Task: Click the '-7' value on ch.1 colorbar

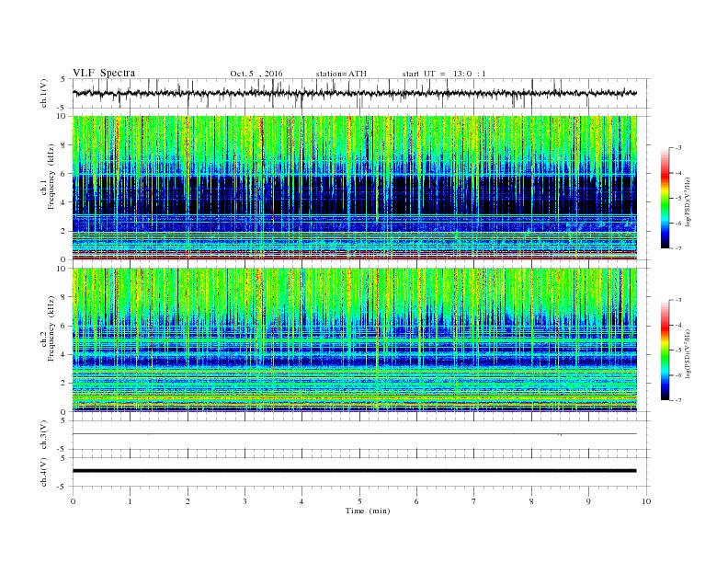Action: [678, 248]
